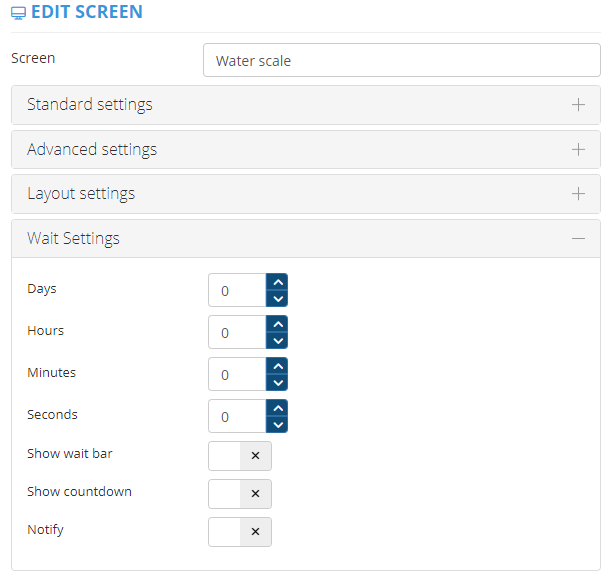Click plus icon on Advanced settings
The width and height of the screenshot is (607, 581).
click(x=578, y=149)
